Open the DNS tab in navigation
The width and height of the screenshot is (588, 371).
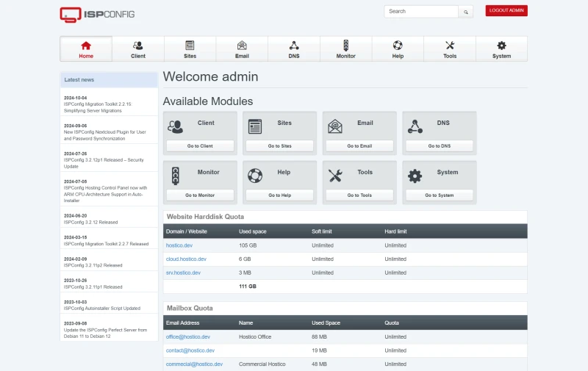[x=293, y=48]
